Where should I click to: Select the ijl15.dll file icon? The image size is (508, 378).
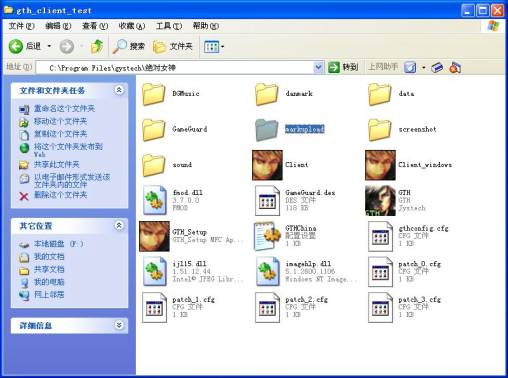[154, 272]
